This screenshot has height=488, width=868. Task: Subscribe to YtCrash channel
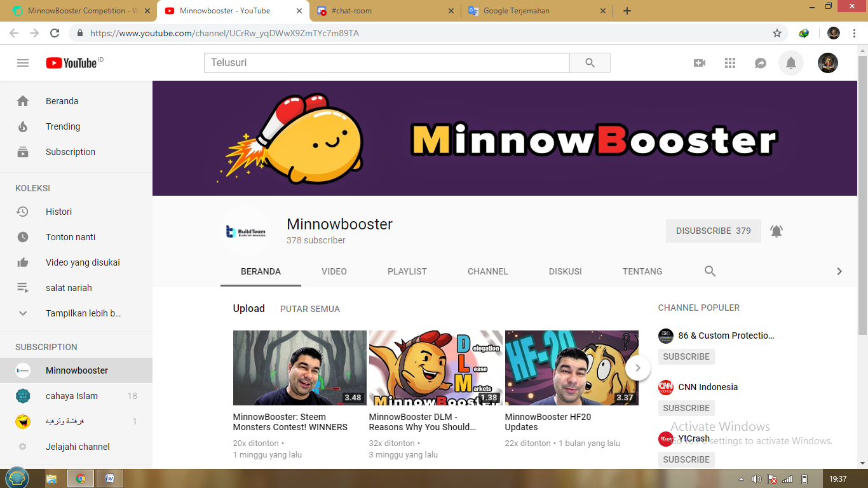pyautogui.click(x=686, y=459)
